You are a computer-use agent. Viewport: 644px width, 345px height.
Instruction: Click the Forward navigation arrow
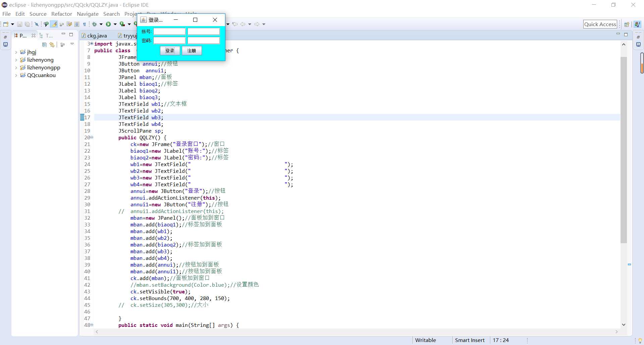click(257, 24)
